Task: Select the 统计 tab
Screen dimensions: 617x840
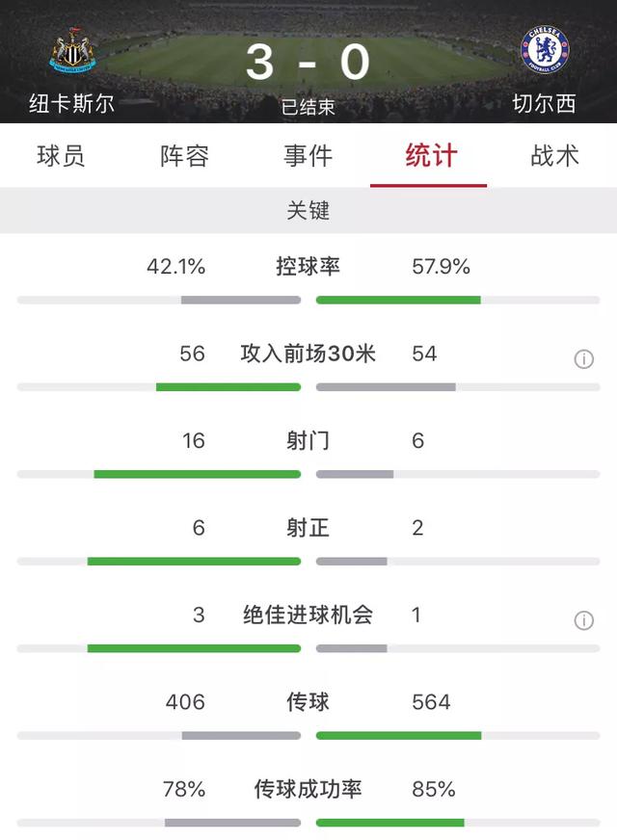Action: (430, 156)
